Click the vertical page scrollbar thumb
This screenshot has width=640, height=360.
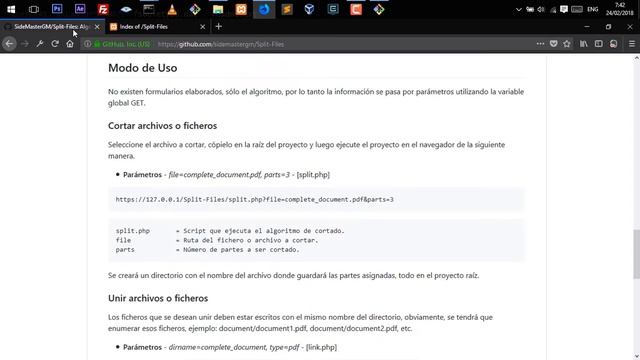tap(636, 254)
